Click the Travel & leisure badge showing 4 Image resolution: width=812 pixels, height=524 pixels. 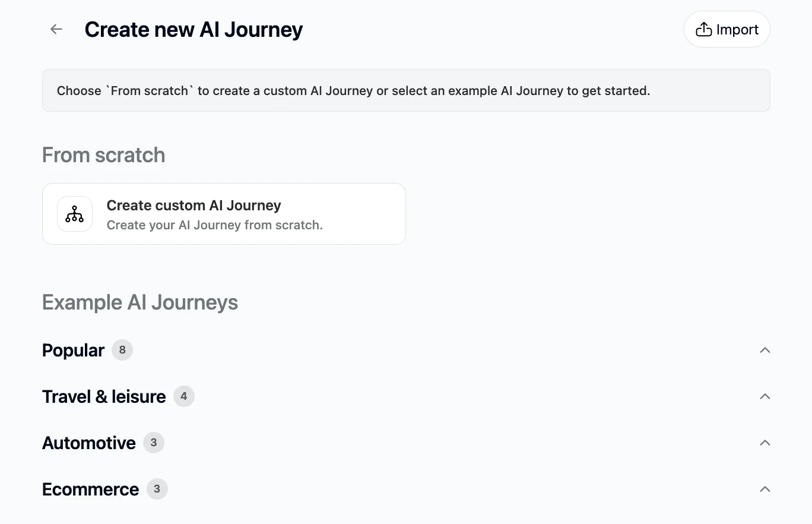coord(184,396)
